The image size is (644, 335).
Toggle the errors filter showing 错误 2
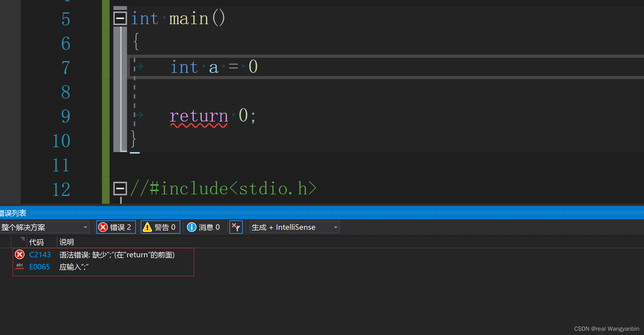point(116,227)
